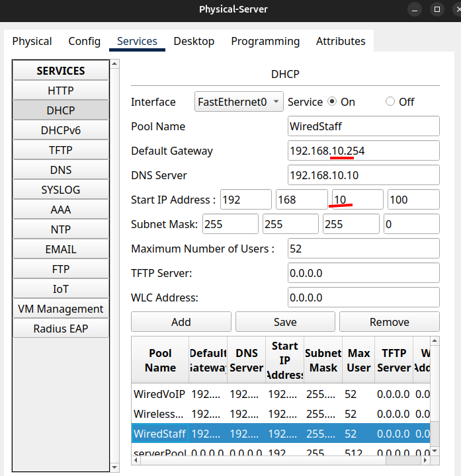Click the services list scroll down arrow

(114, 467)
